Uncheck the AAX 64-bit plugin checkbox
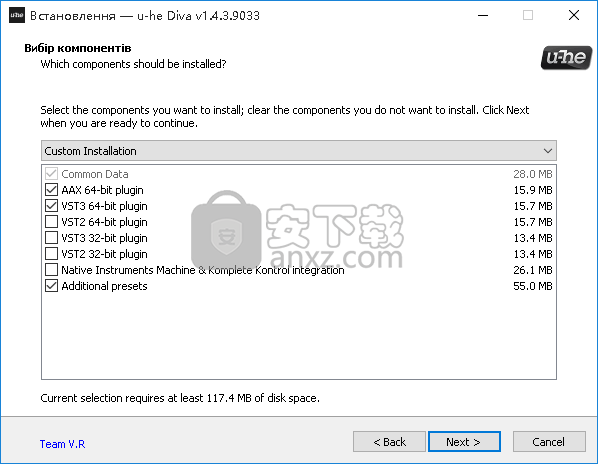This screenshot has width=598, height=464. click(x=51, y=189)
